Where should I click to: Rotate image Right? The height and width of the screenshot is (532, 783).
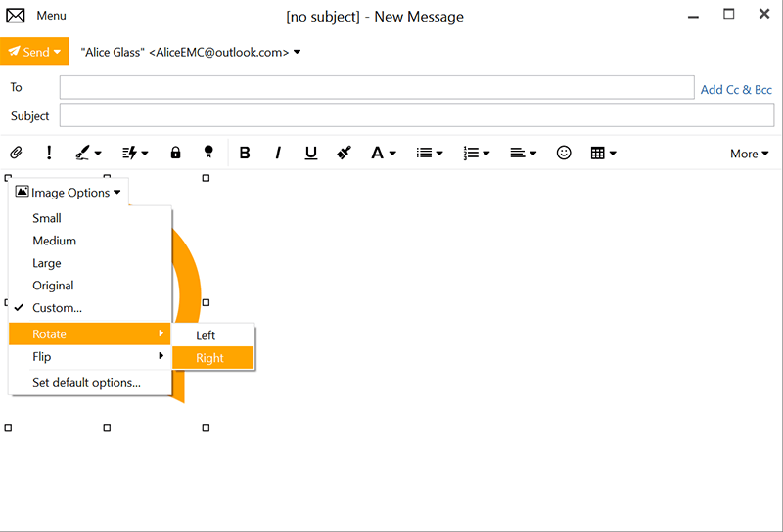pos(213,358)
